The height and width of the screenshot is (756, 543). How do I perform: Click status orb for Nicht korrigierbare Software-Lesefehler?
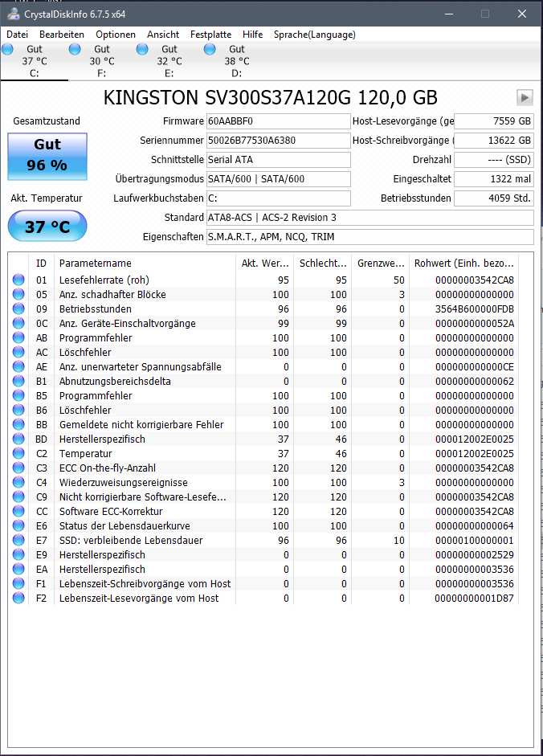coord(18,497)
